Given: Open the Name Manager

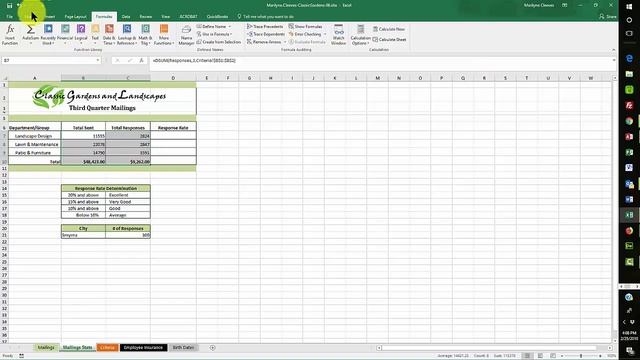Looking at the screenshot, I should click(x=186, y=35).
